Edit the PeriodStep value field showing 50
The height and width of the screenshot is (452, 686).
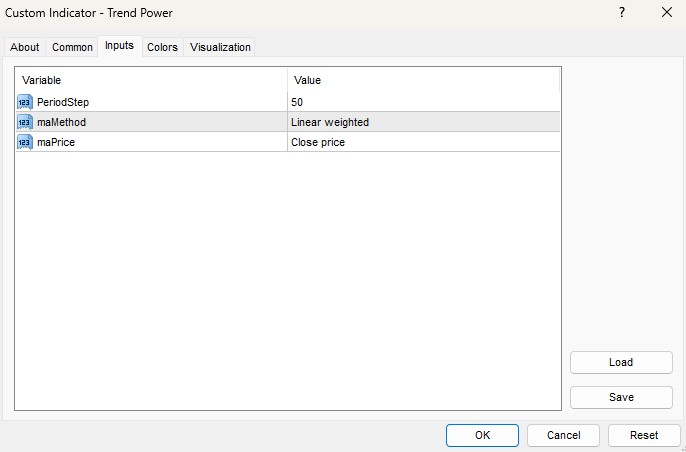pyautogui.click(x=422, y=102)
